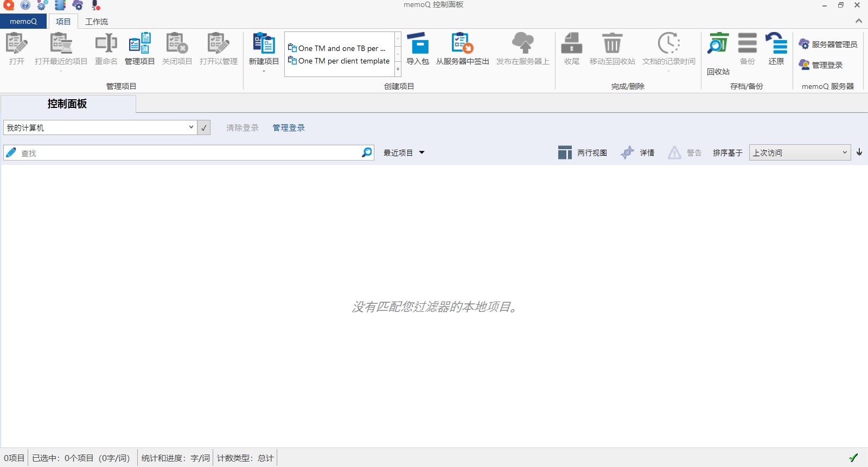The width and height of the screenshot is (868, 467).
Task: Collapse the ribbon with the chevron
Action: point(859,21)
